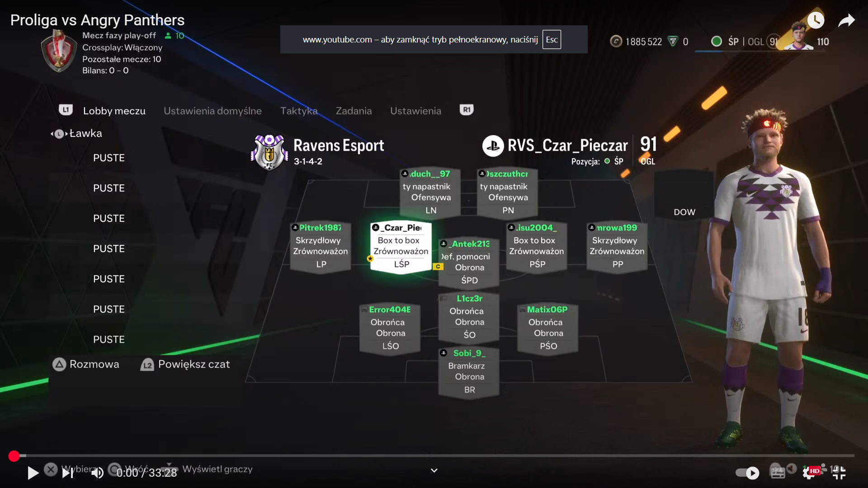Screen dimensions: 868x488
Task: Open the Taktyka tab
Action: coord(299,111)
